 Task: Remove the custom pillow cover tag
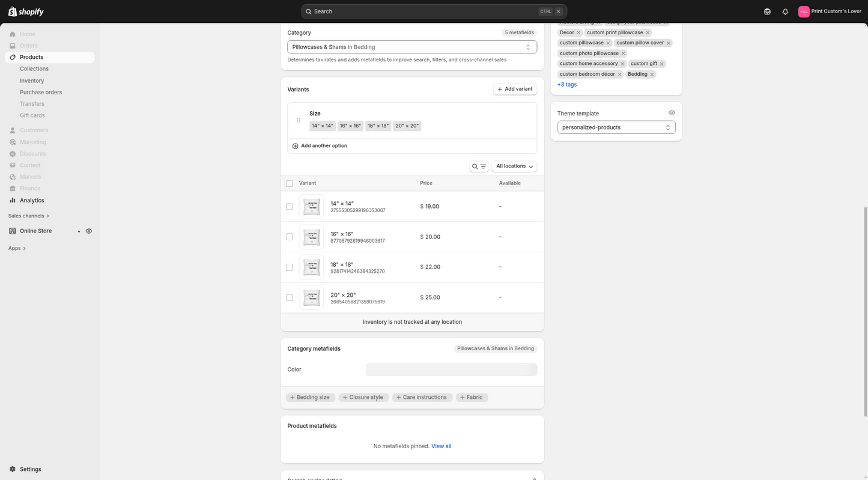668,43
